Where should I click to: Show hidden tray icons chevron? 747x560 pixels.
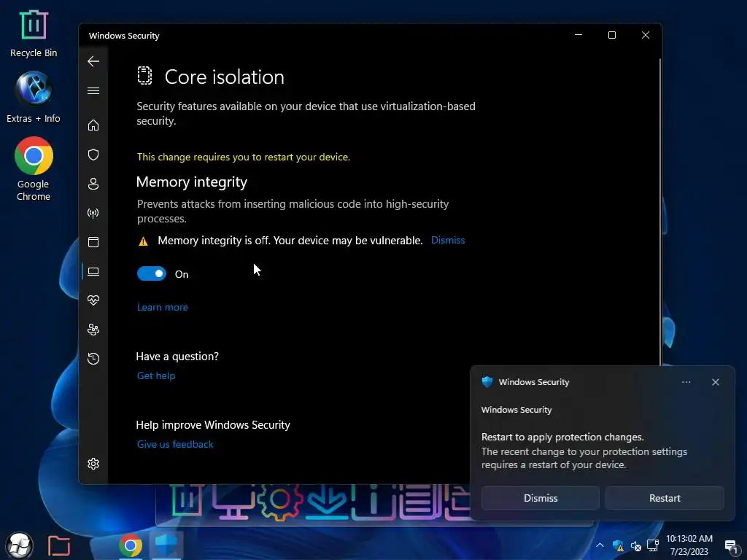click(x=600, y=545)
